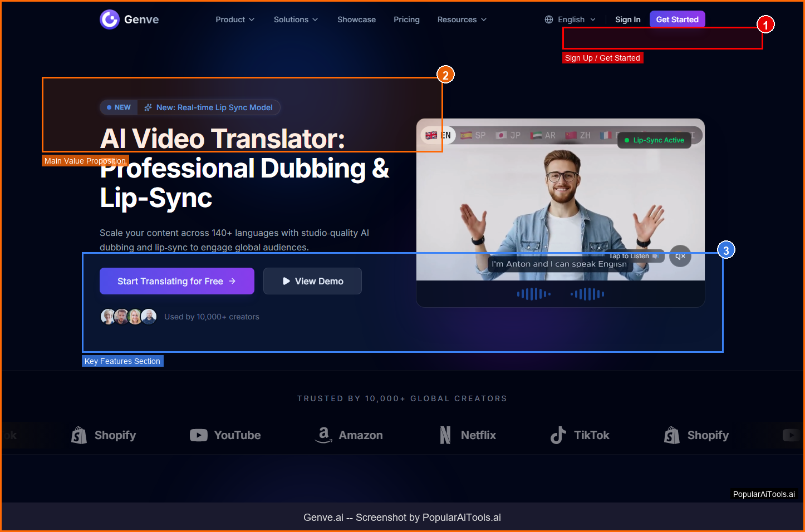The image size is (805, 532).
Task: Open the Pricing page
Action: (x=406, y=19)
